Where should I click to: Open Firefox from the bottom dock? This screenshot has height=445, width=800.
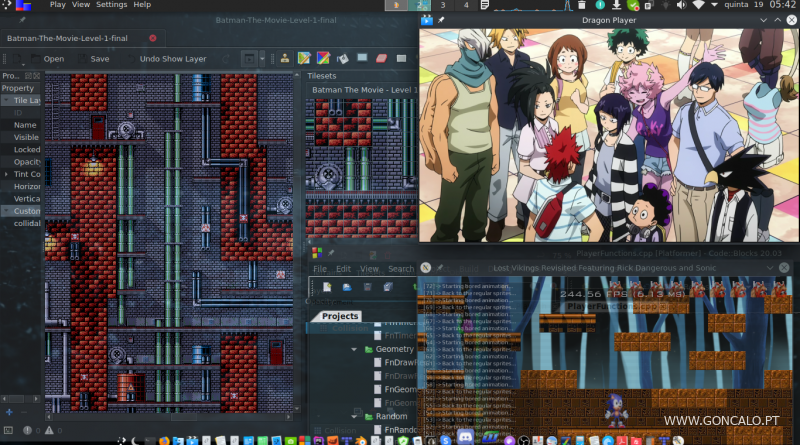coord(164,440)
